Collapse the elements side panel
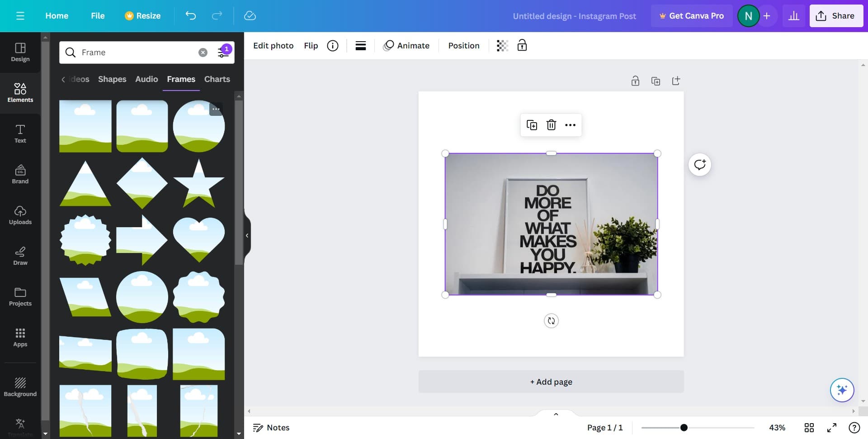The height and width of the screenshot is (439, 868). 247,235
